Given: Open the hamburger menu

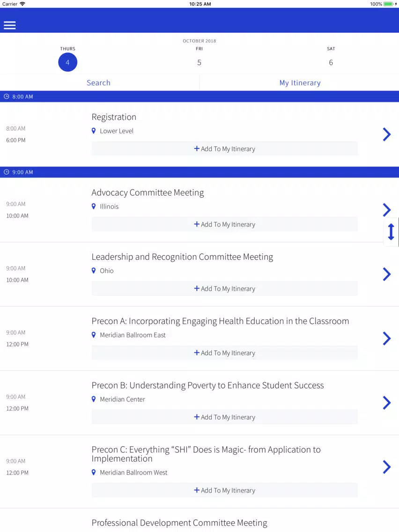Looking at the screenshot, I should point(10,25).
